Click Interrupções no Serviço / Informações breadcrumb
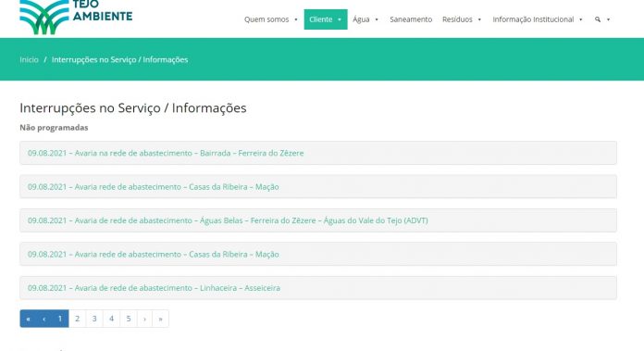Viewport: 644px width, 351px height. coord(119,59)
